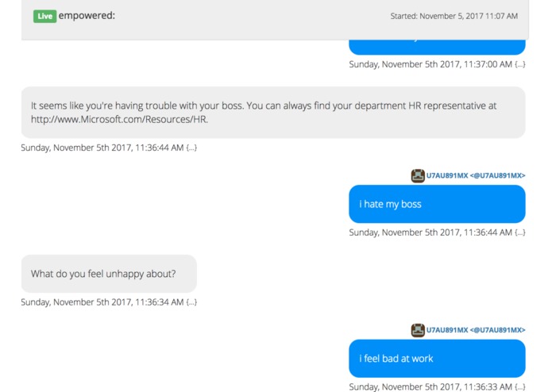Open U7AU891MX username link above 'i feel bad at work'
This screenshot has height=392, width=552.
point(476,330)
